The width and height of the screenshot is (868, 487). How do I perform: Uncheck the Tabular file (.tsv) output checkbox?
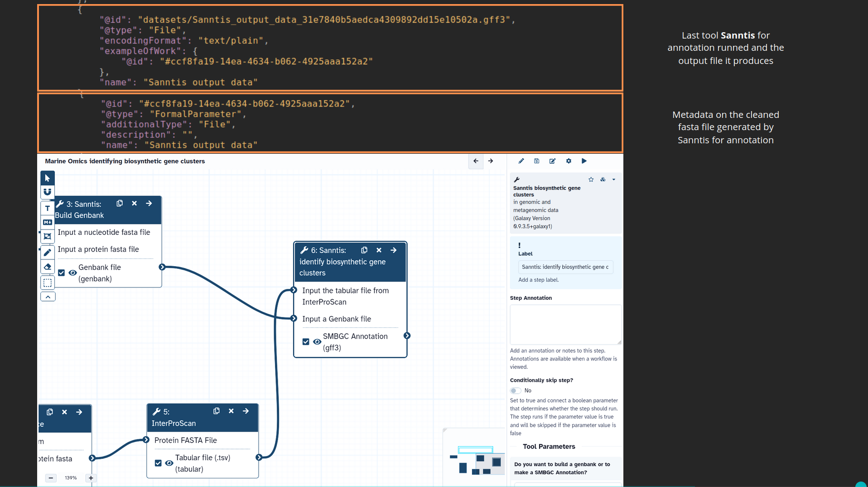[158, 463]
